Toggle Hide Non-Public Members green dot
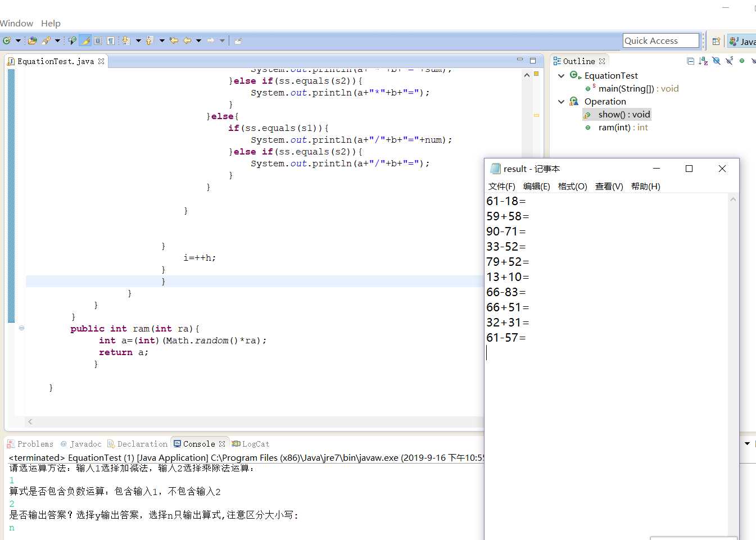 click(742, 61)
